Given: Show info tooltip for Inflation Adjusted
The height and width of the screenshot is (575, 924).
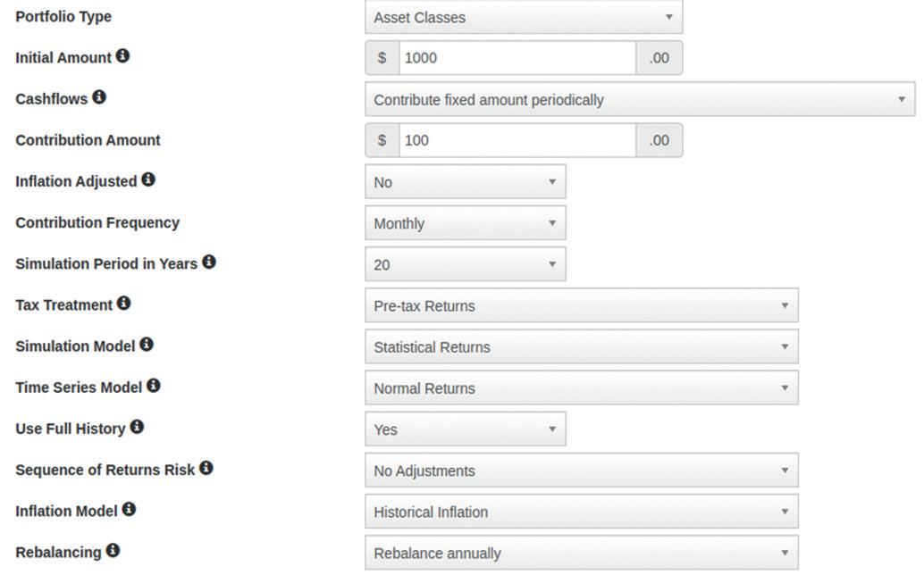Looking at the screenshot, I should [148, 179].
